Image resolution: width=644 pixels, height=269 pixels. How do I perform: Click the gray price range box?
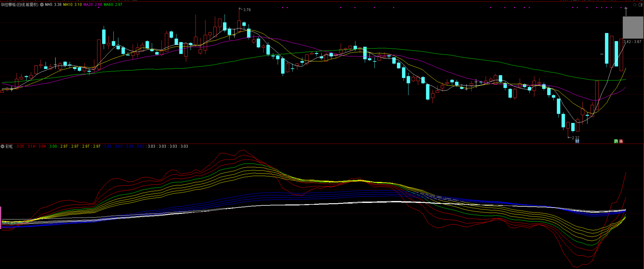tap(633, 27)
